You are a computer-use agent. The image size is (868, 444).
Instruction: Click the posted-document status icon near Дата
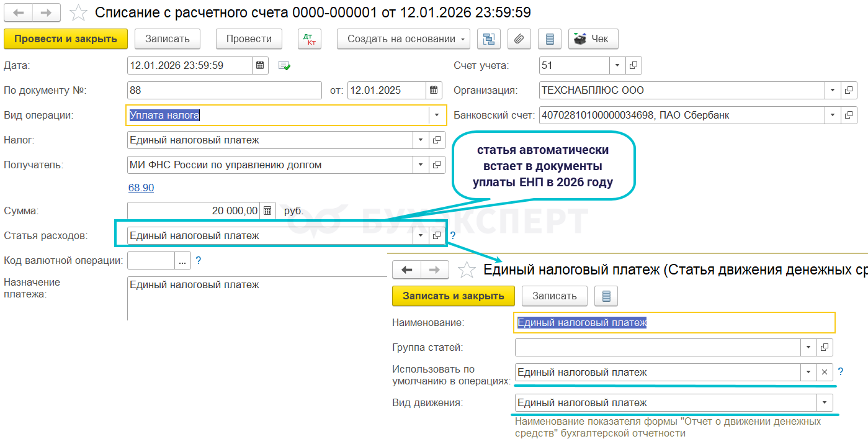coord(284,65)
